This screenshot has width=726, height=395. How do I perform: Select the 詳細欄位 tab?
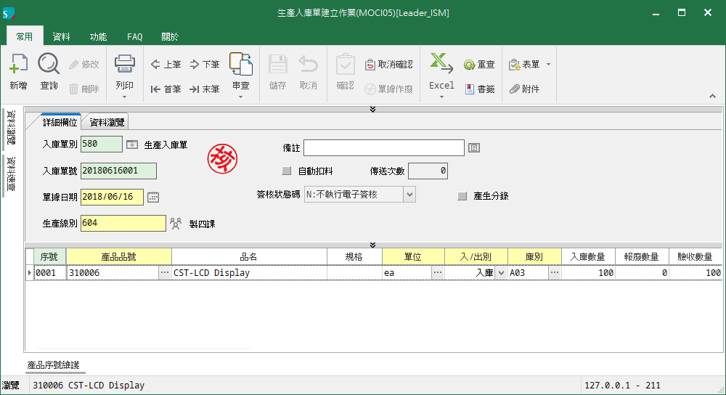60,122
